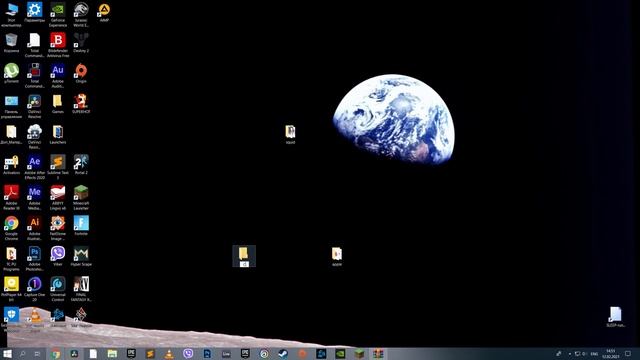Launch Adobe Audition from the desktop
The width and height of the screenshot is (640, 360).
(58, 76)
